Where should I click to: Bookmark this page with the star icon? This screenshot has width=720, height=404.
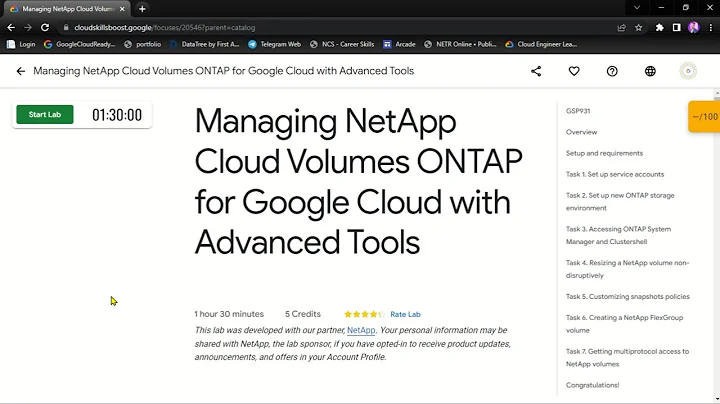639,28
